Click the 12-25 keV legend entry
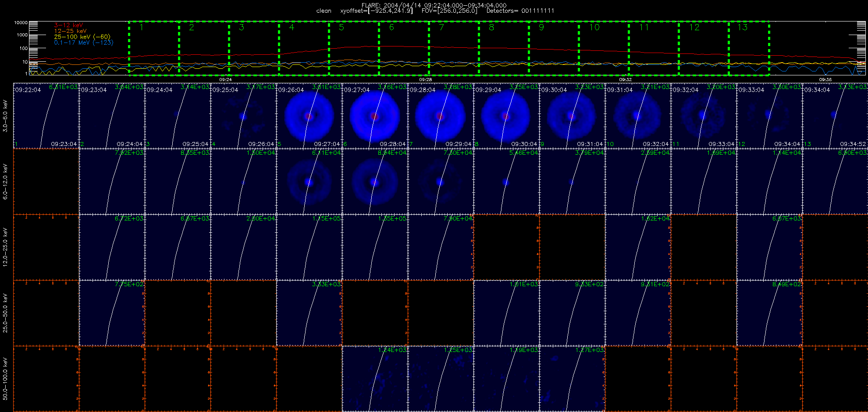 pyautogui.click(x=70, y=31)
